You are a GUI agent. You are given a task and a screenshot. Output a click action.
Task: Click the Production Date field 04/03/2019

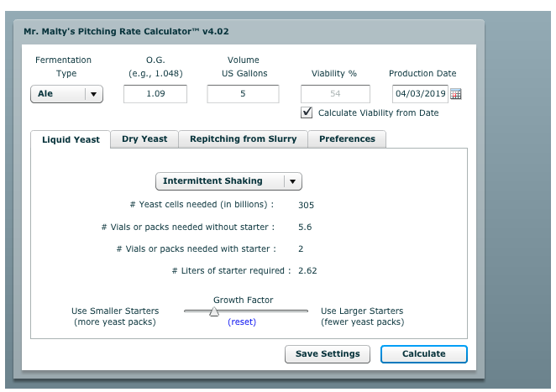pyautogui.click(x=420, y=94)
